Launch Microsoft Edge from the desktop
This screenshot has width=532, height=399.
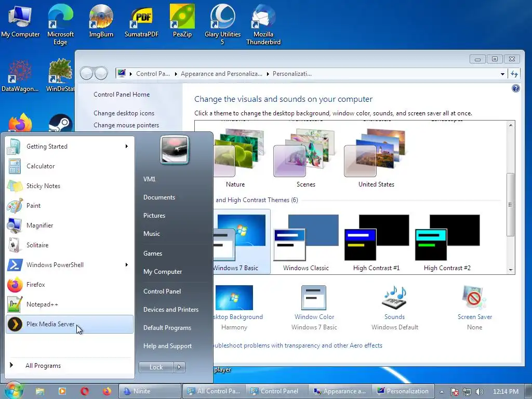(x=60, y=24)
